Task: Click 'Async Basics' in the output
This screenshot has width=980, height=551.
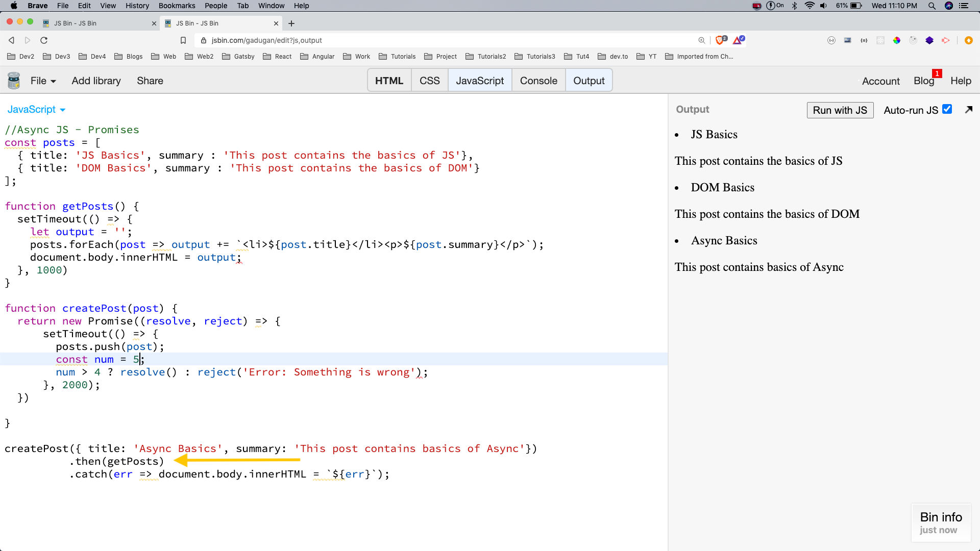Action: [724, 240]
